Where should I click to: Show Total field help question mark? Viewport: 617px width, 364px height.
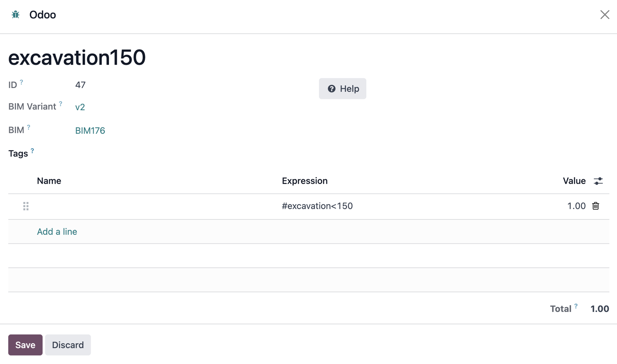point(576,306)
